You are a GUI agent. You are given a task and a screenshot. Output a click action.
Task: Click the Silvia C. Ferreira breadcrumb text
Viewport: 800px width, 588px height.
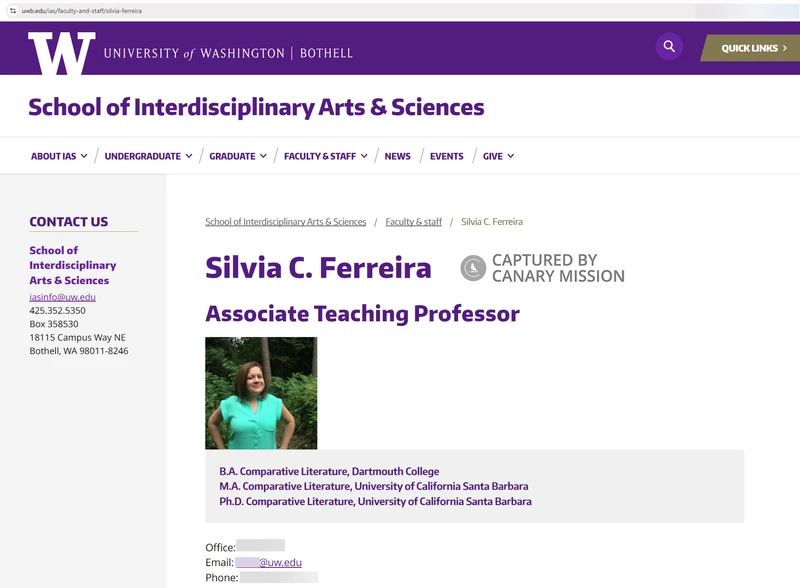[492, 222]
